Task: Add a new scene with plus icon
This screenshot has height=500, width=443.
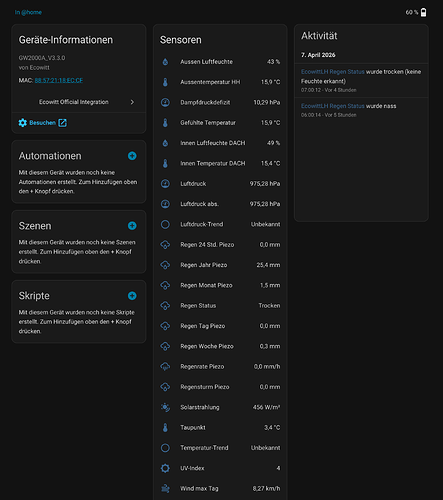Action: click(132, 226)
